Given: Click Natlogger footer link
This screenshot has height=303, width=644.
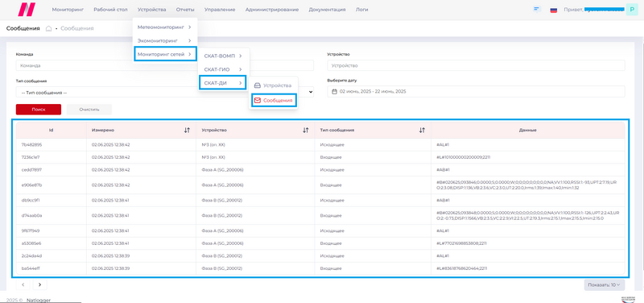Looking at the screenshot, I should tap(39, 300).
